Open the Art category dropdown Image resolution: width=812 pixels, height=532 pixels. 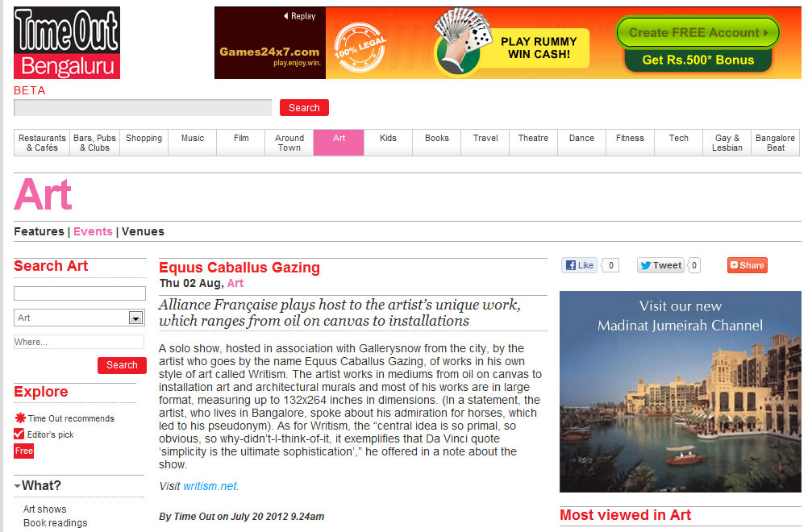pyautogui.click(x=135, y=318)
